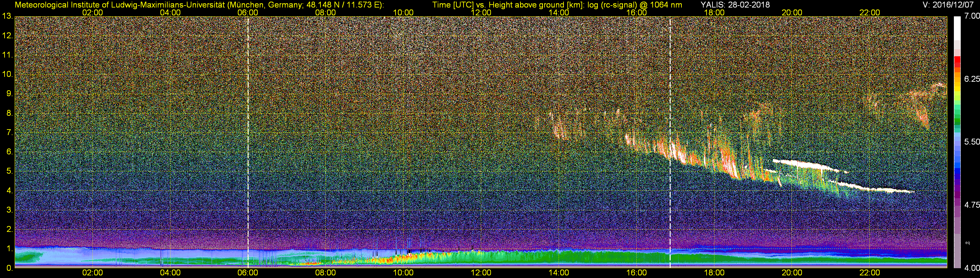Click the '7.' height axis label
The width and height of the screenshot is (980, 278).
(x=9, y=132)
